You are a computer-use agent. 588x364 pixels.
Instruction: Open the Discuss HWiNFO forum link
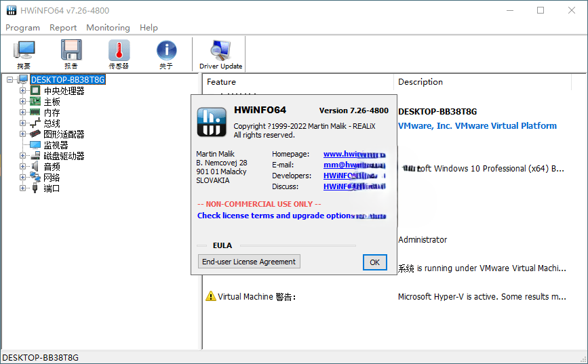pyautogui.click(x=355, y=186)
